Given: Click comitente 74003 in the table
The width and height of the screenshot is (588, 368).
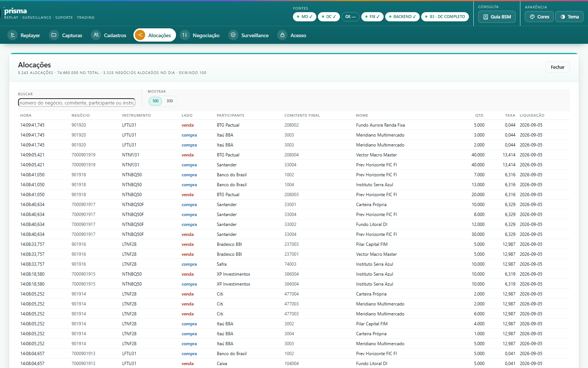Looking at the screenshot, I should (x=290, y=264).
